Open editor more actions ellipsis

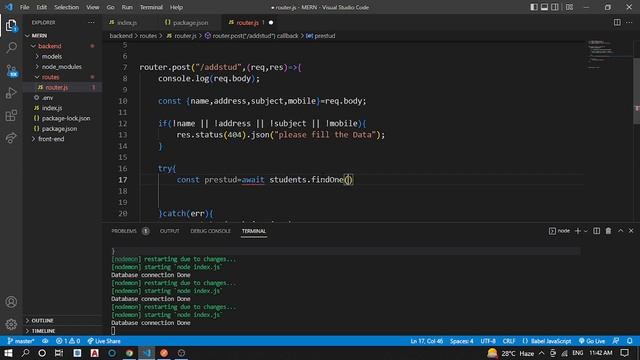pyautogui.click(x=629, y=22)
